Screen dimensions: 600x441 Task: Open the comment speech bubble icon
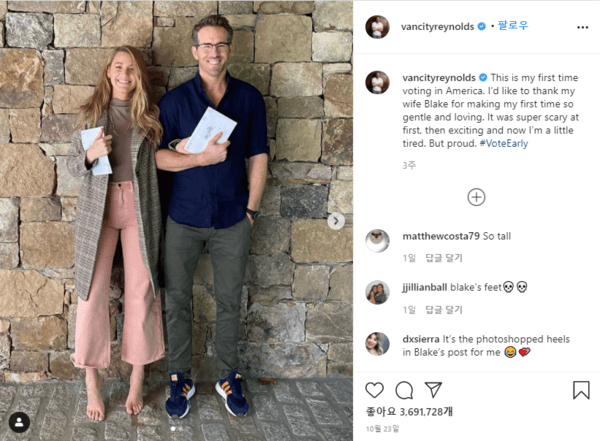point(404,390)
